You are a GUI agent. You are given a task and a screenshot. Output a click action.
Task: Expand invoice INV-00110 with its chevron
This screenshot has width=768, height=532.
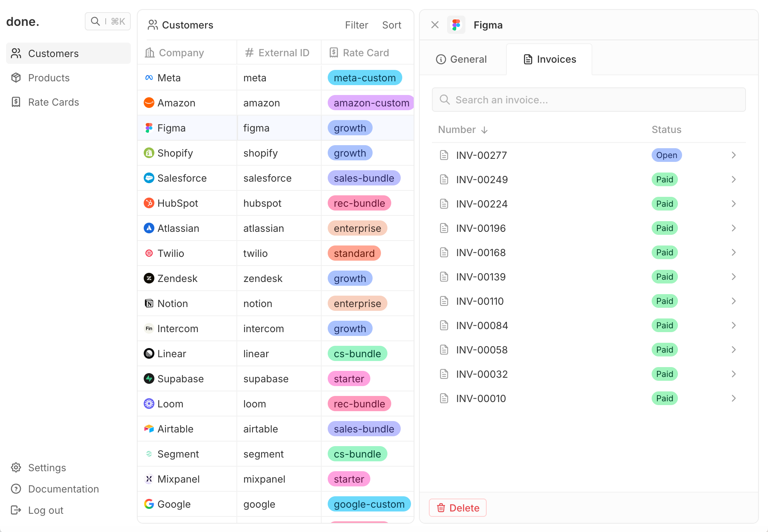734,301
